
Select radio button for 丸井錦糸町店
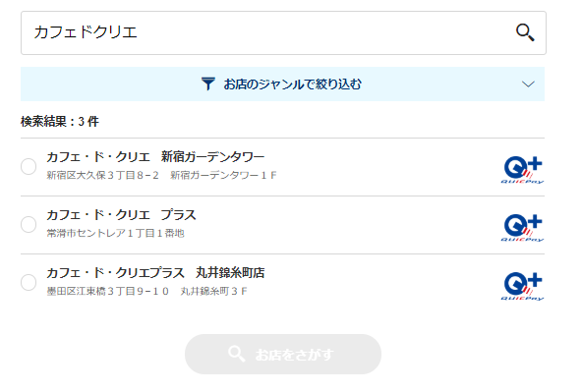click(29, 282)
